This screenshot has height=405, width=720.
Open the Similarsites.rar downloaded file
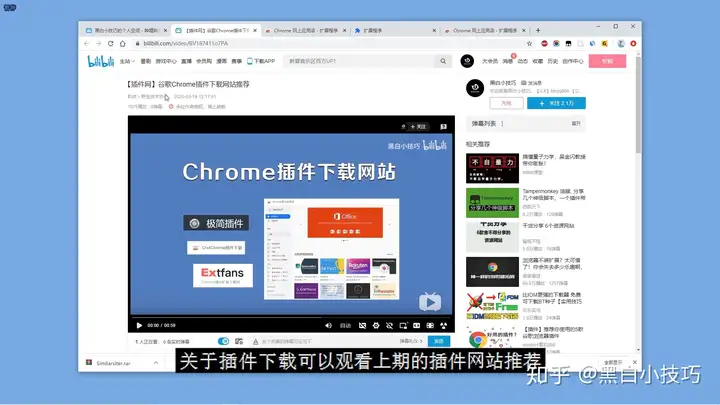click(x=113, y=363)
